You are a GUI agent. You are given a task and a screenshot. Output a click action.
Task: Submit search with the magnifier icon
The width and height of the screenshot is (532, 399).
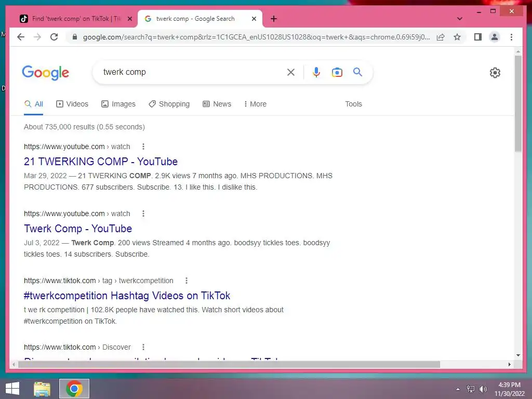click(x=357, y=72)
